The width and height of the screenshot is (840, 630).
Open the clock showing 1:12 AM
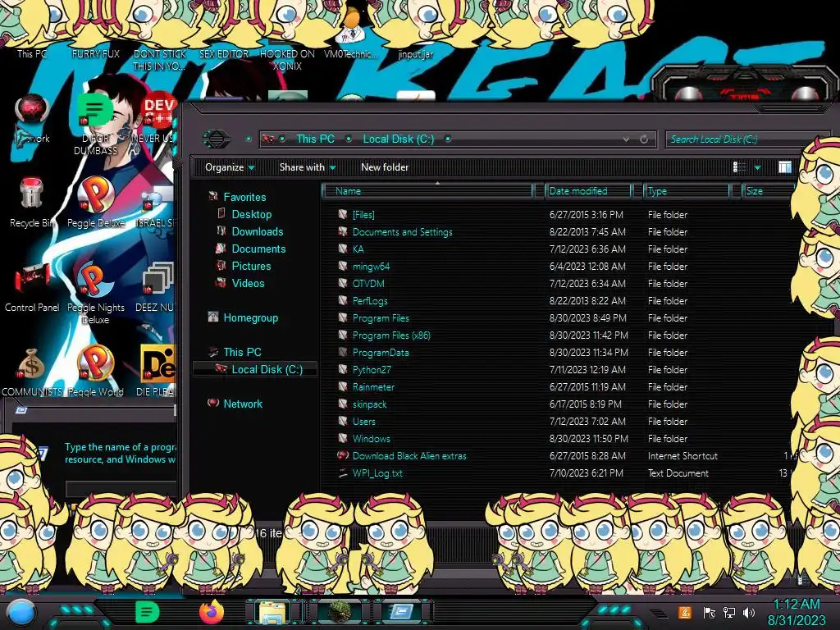tap(797, 612)
